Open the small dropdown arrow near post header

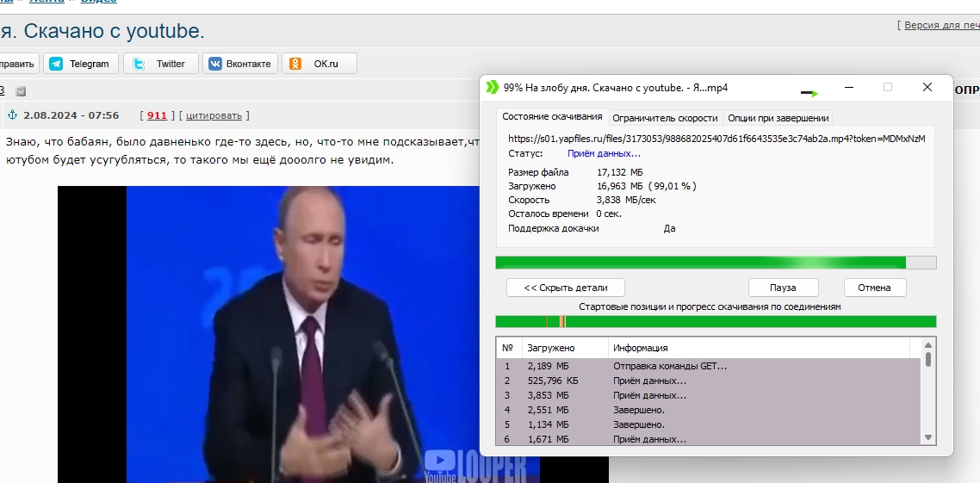[21, 91]
